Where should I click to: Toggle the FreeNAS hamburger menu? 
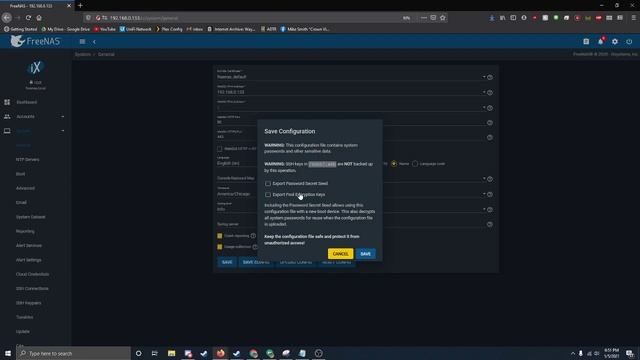tap(82, 42)
